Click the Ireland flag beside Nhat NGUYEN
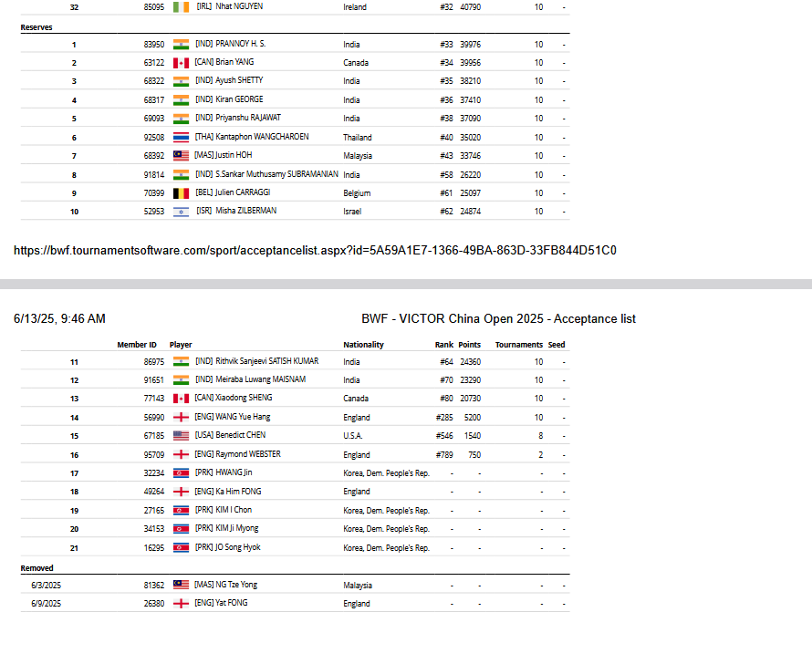Image resolution: width=812 pixels, height=664 pixels. tap(181, 7)
